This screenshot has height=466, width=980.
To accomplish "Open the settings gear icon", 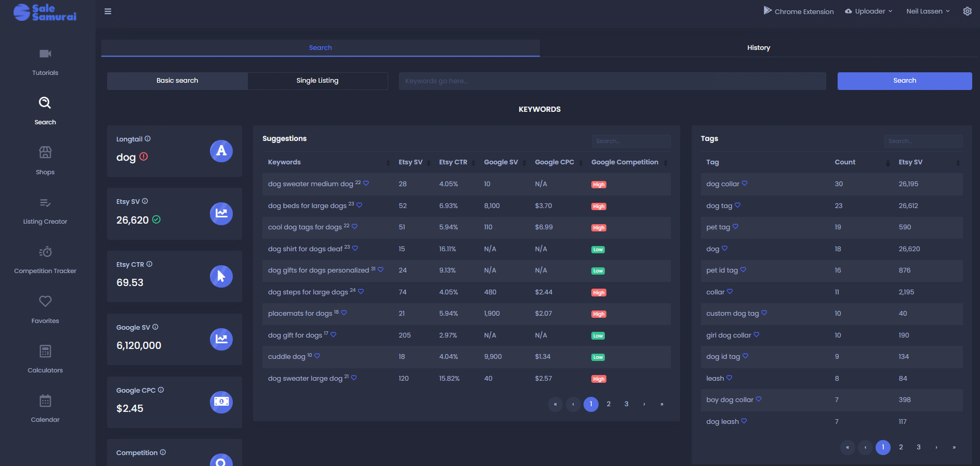I will click(967, 11).
